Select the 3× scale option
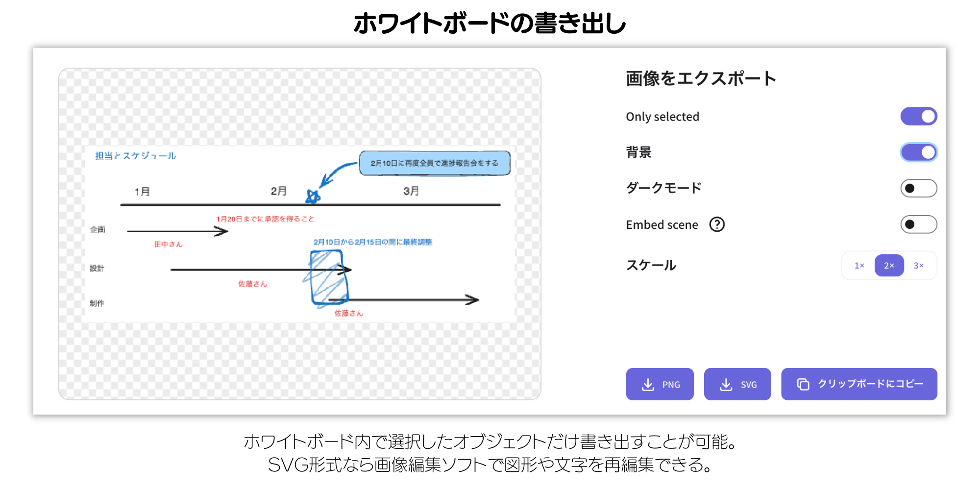 point(919,265)
